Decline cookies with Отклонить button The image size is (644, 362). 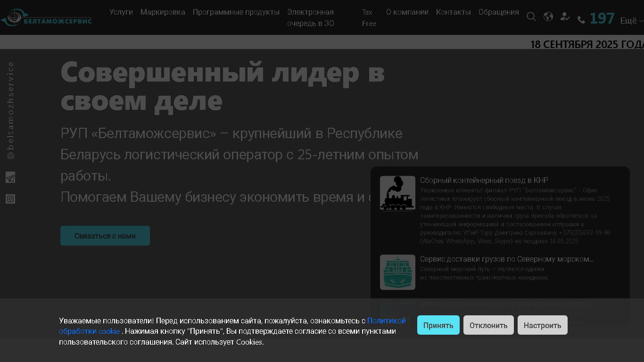pyautogui.click(x=488, y=325)
